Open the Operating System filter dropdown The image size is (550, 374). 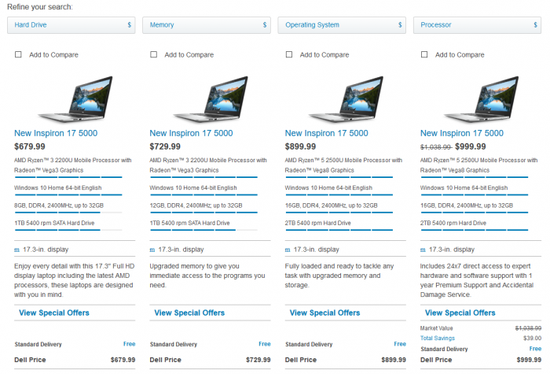coord(342,25)
